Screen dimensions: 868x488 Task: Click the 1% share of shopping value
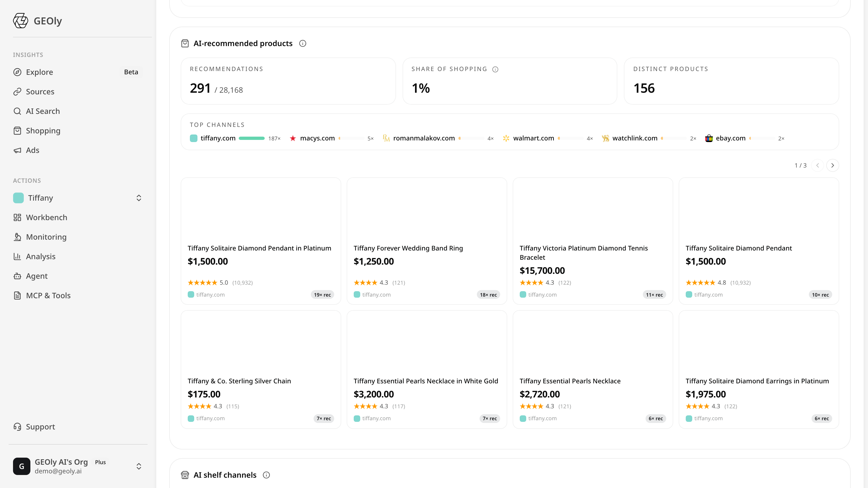[x=420, y=88]
